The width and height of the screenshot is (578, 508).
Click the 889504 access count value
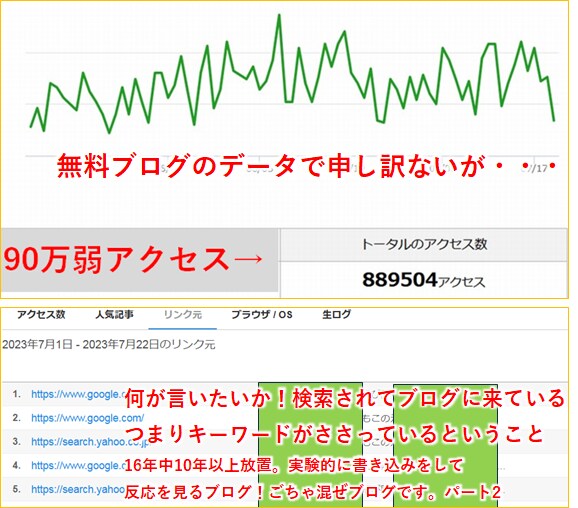tap(400, 280)
